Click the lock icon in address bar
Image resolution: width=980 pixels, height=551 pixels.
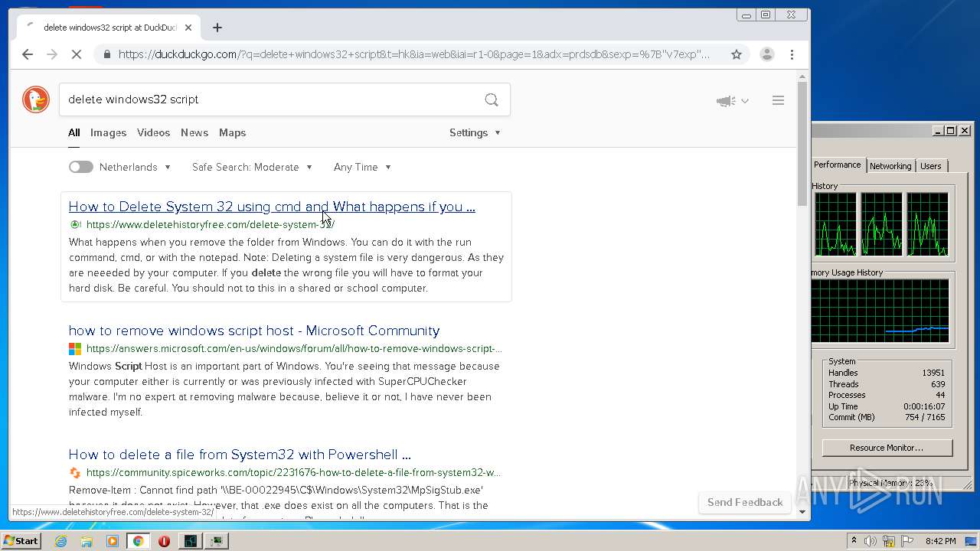click(107, 54)
